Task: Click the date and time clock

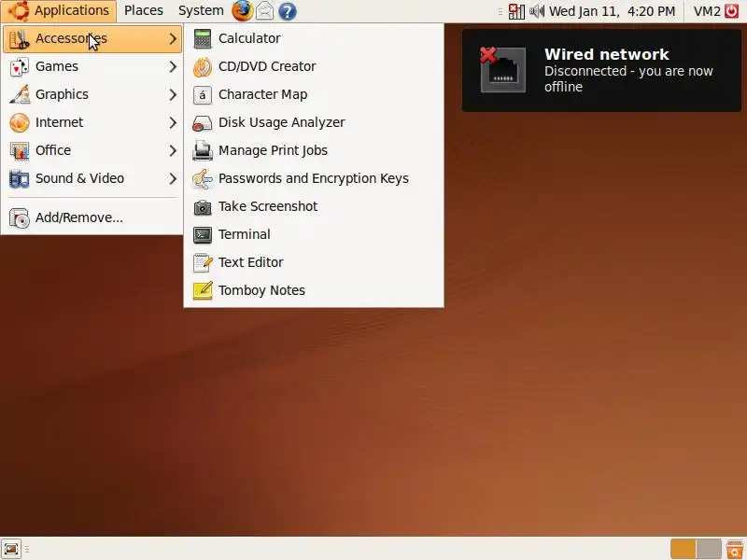Action: (613, 11)
